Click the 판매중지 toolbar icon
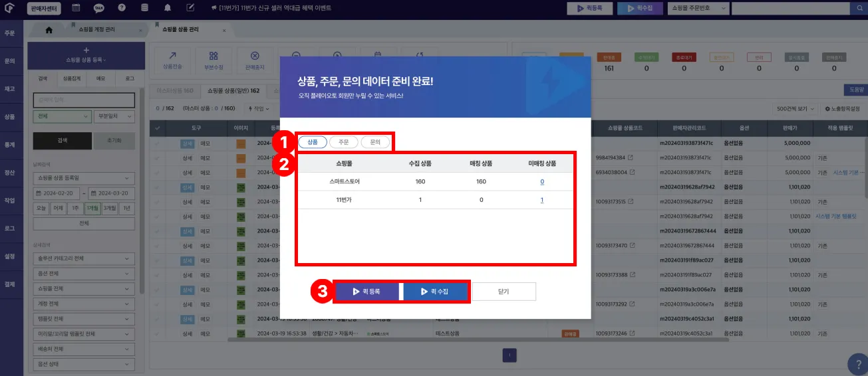Image resolution: width=868 pixels, height=376 pixels. pyautogui.click(x=255, y=60)
